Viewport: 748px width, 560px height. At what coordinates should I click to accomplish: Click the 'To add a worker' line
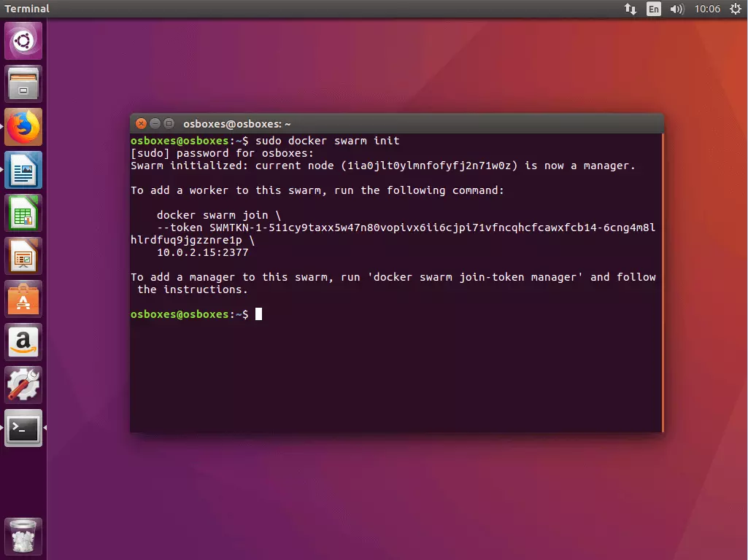(x=317, y=190)
